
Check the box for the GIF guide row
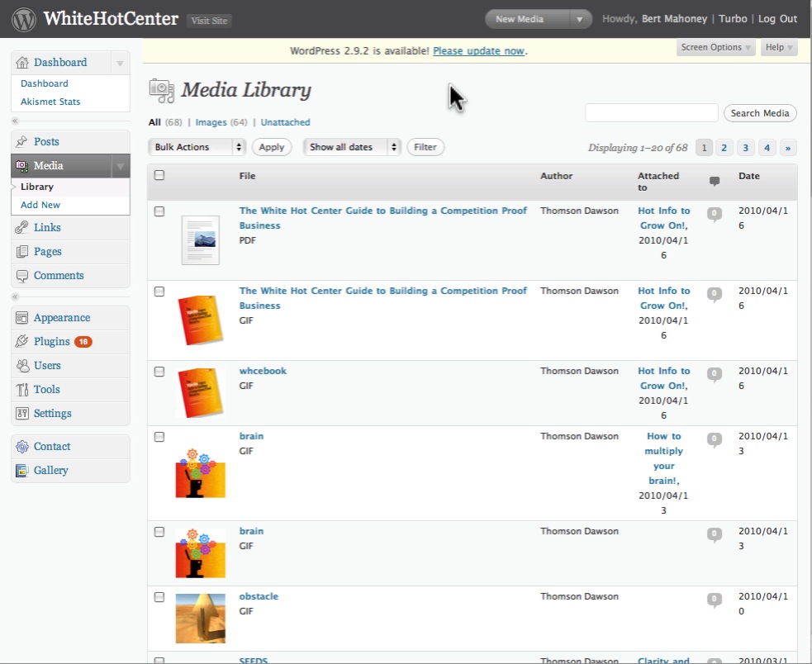click(x=159, y=292)
